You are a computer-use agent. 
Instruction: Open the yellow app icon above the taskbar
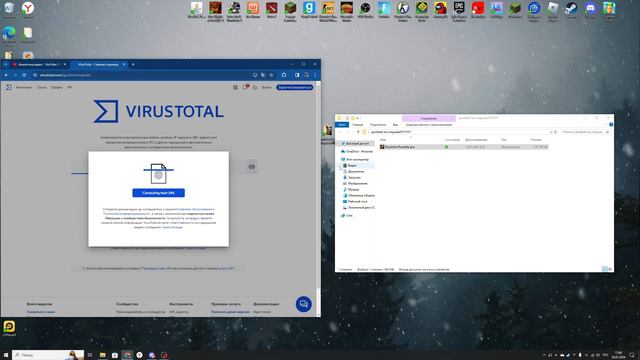click(x=9, y=327)
